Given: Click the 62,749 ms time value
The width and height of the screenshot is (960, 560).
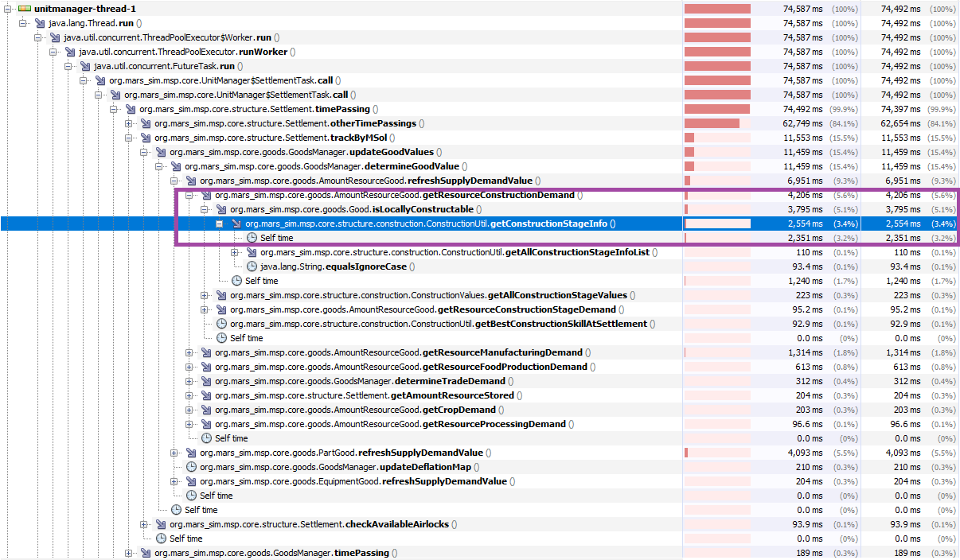Looking at the screenshot, I should (x=801, y=123).
